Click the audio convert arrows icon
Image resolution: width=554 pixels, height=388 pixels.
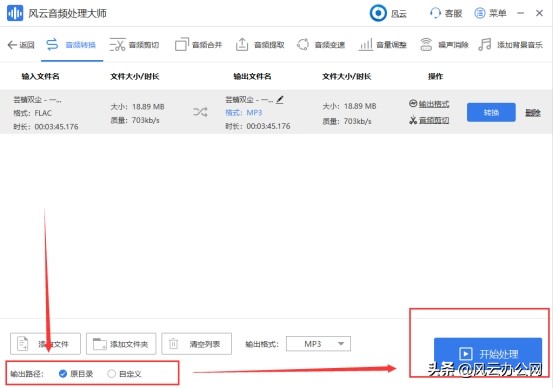tap(52, 45)
